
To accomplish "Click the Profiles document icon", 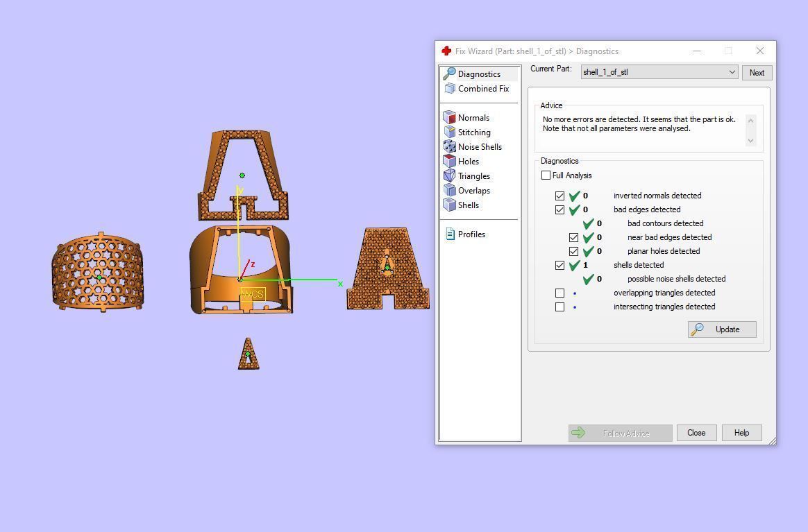I will 450,234.
